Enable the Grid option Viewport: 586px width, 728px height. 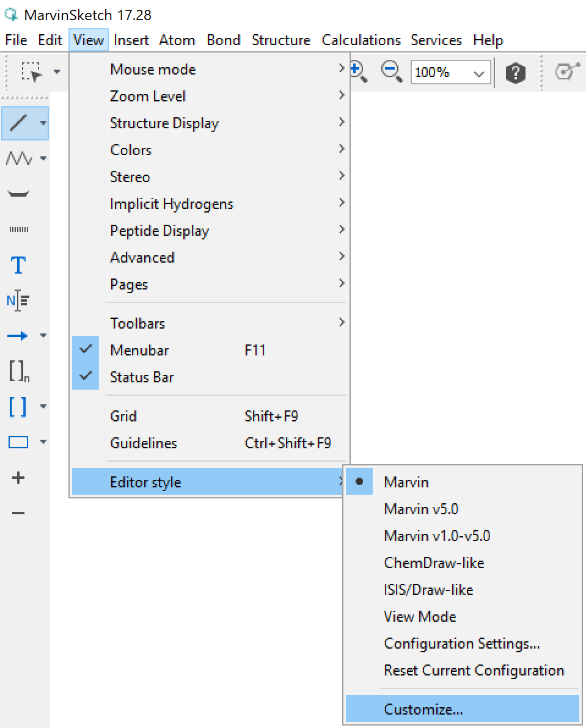[123, 417]
